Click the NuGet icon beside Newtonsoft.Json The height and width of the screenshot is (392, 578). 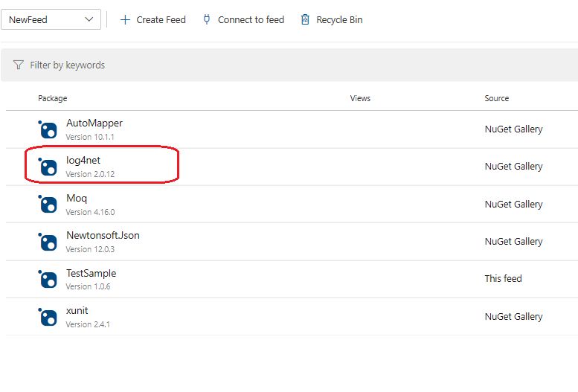tap(48, 242)
